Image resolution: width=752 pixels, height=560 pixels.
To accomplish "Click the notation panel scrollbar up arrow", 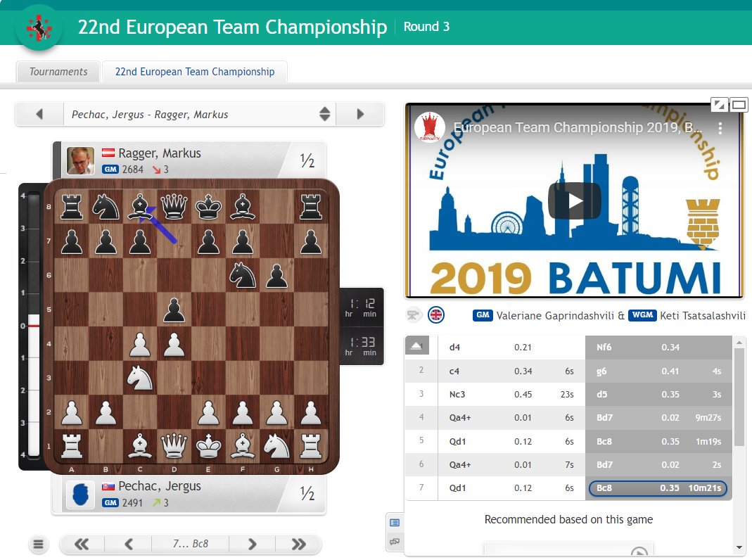I will [x=739, y=343].
